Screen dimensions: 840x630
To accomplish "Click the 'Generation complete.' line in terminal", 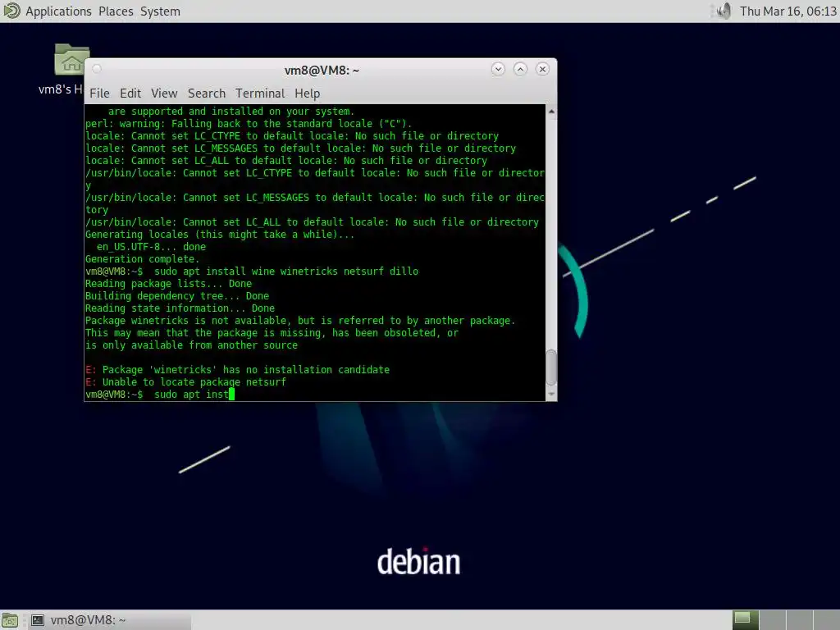I will [142, 259].
